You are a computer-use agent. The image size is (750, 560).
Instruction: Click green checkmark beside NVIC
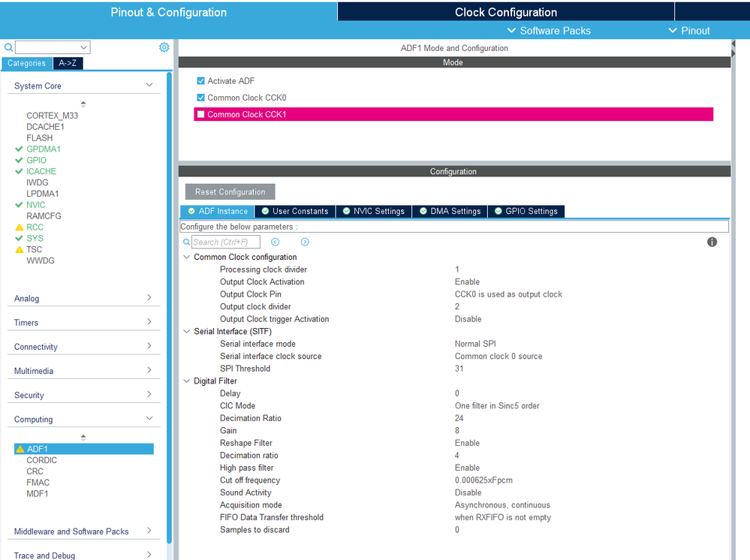(x=19, y=205)
